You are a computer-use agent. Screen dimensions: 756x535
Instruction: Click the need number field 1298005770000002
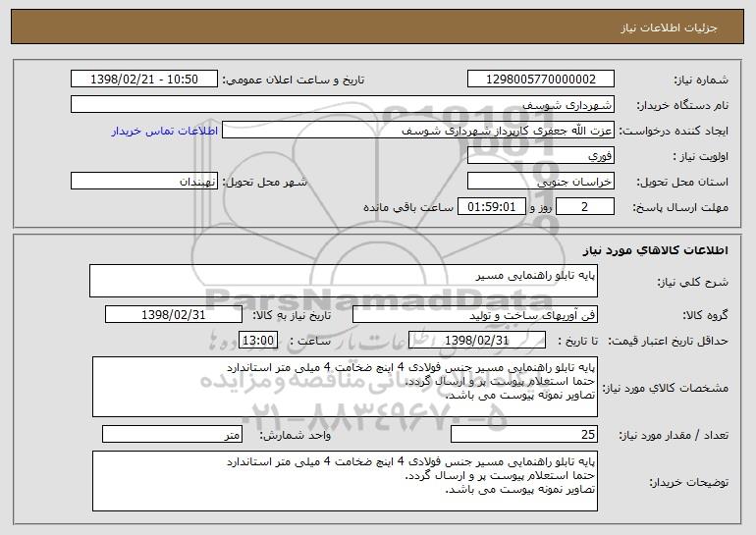[540, 80]
